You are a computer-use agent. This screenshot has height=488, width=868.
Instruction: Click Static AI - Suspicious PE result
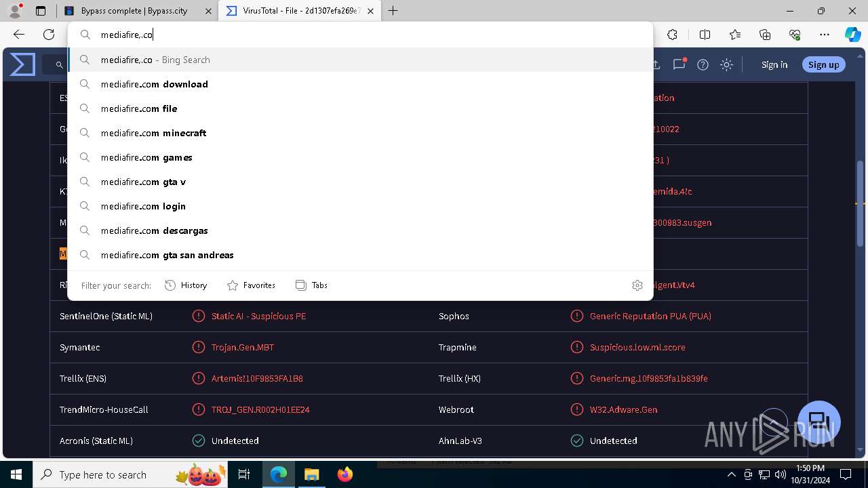258,316
